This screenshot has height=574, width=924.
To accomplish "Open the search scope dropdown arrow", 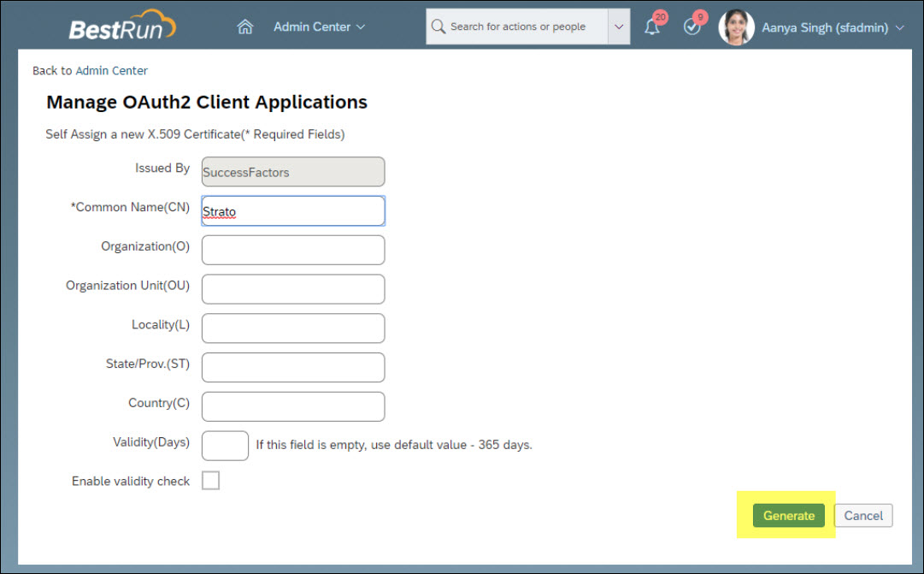I will [x=619, y=27].
